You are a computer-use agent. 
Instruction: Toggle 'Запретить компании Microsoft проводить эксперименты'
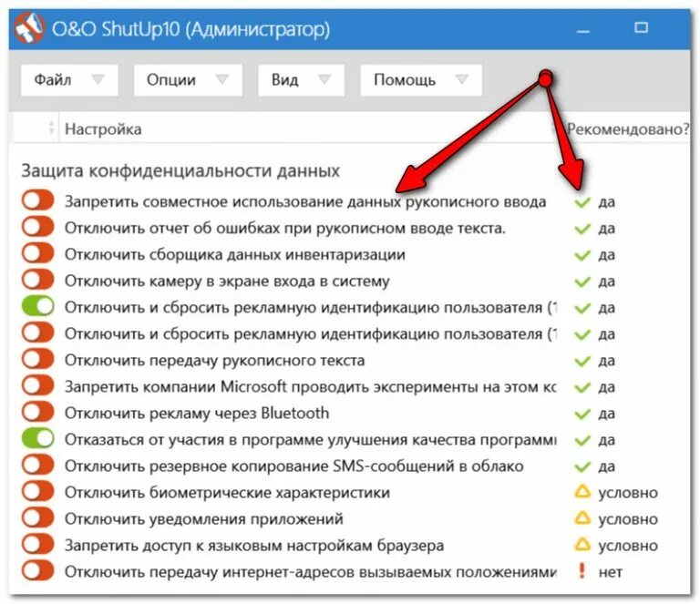pos(38,385)
